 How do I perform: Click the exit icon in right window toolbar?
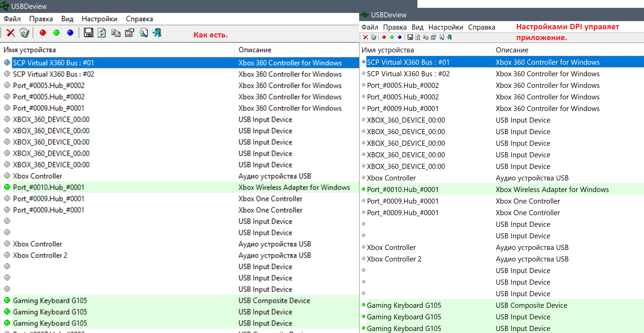pos(449,37)
